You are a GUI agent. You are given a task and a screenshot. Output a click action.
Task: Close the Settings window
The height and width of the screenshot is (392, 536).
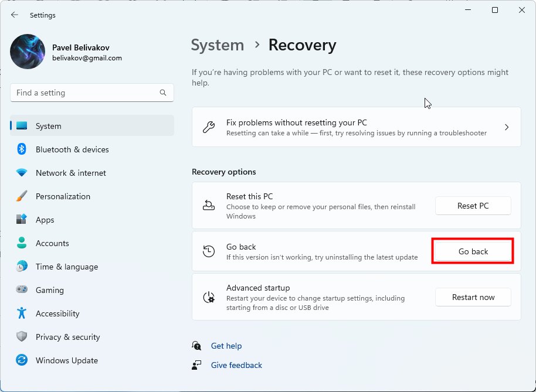[522, 10]
